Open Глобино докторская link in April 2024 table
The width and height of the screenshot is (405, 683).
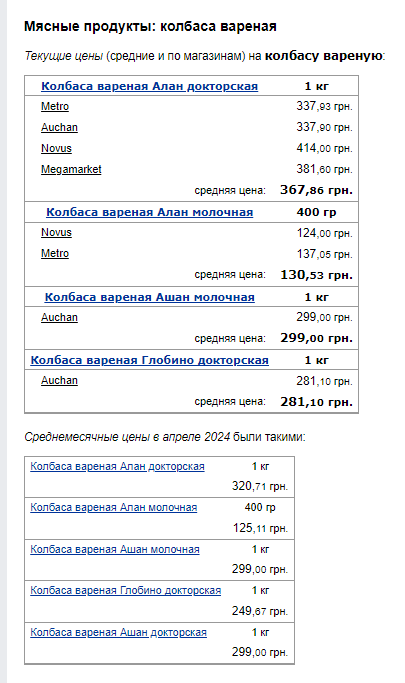[x=125, y=590]
